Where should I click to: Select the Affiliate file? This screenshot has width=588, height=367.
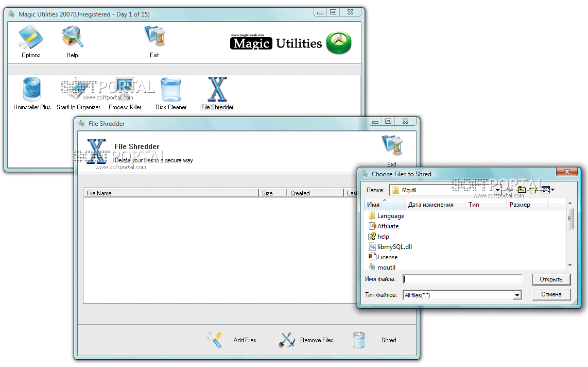coord(384,226)
